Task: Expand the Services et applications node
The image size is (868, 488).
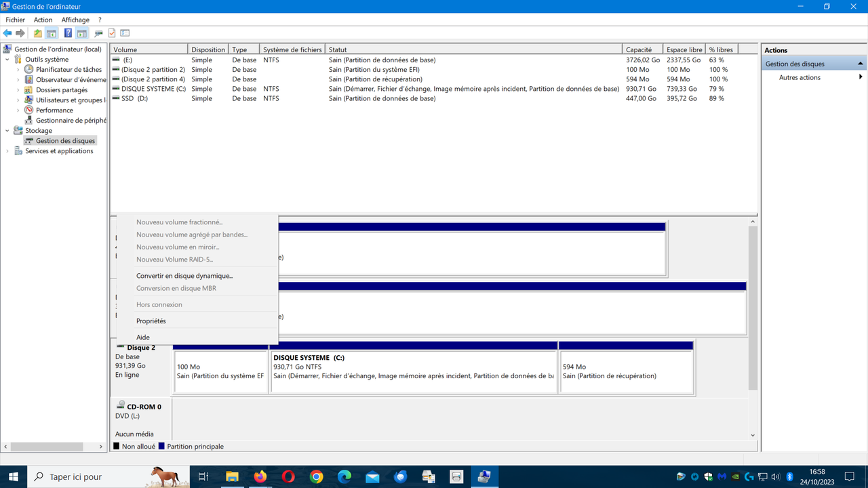Action: [x=7, y=150]
